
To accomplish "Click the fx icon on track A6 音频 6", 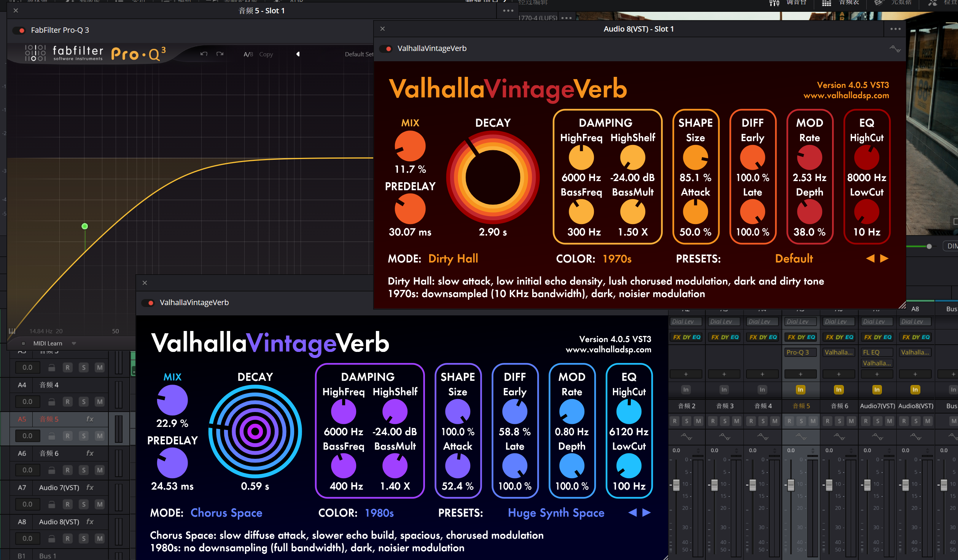I will coord(90,453).
